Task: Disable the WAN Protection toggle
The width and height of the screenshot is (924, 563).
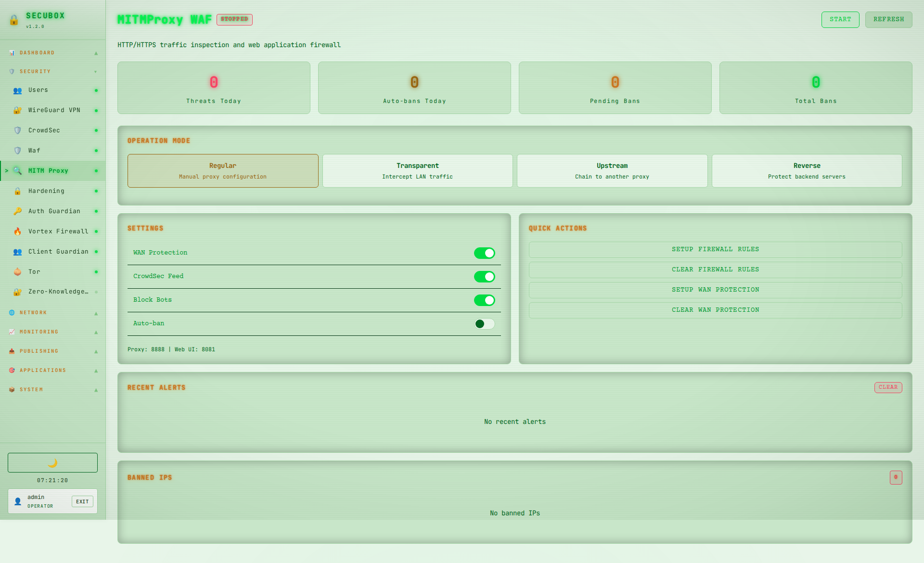Action: tap(484, 253)
